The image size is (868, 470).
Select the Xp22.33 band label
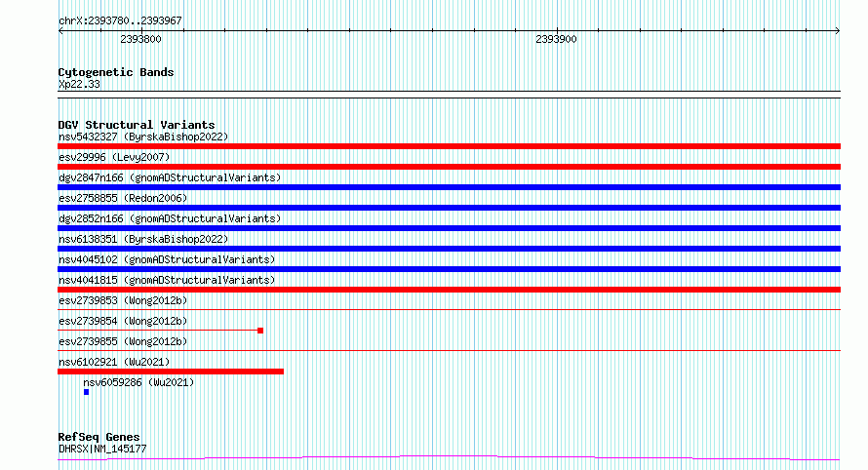click(x=79, y=84)
